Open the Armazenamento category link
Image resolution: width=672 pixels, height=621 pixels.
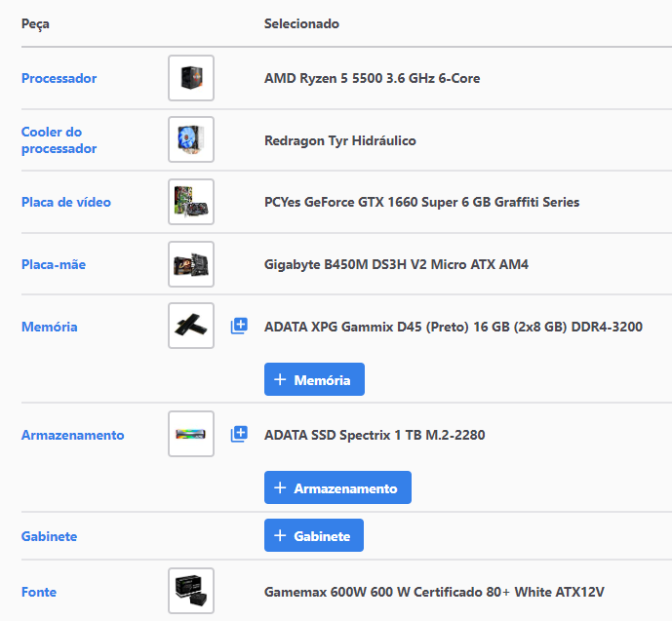tap(73, 435)
